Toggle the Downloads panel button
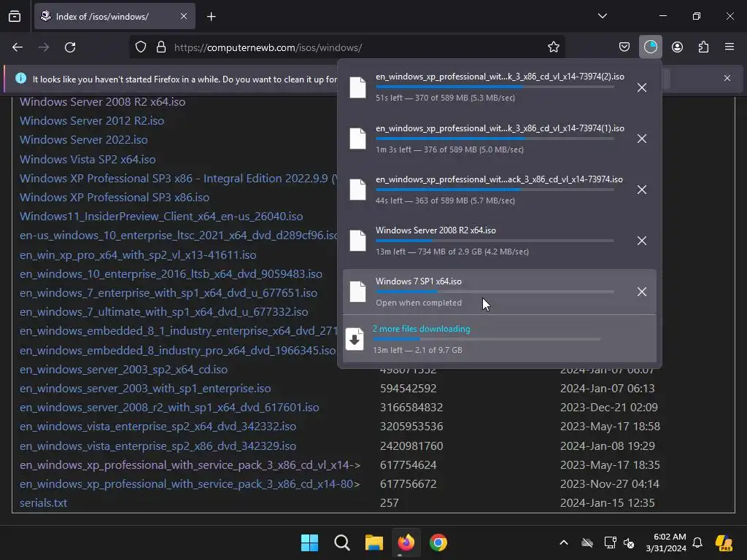Image resolution: width=747 pixels, height=560 pixels. pos(650,47)
